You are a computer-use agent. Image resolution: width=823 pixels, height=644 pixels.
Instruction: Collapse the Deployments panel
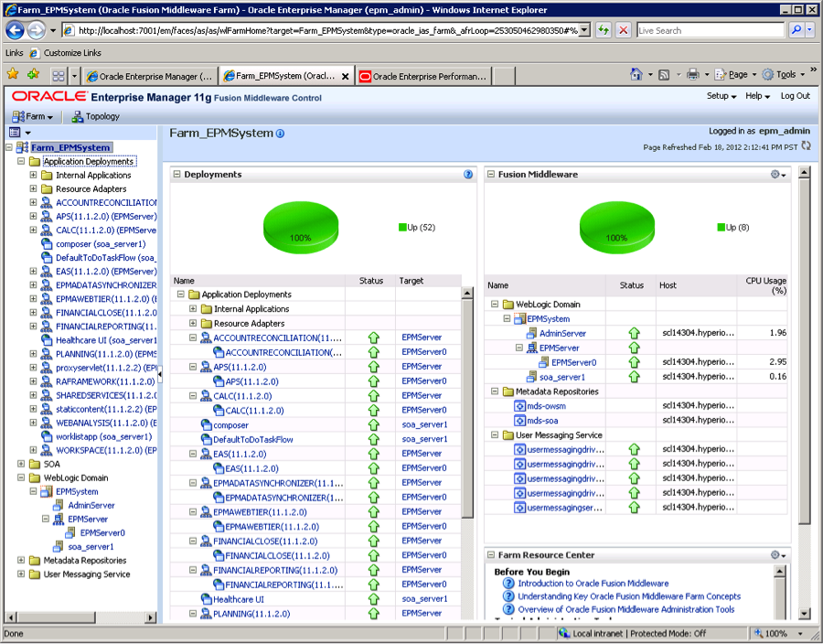click(176, 174)
